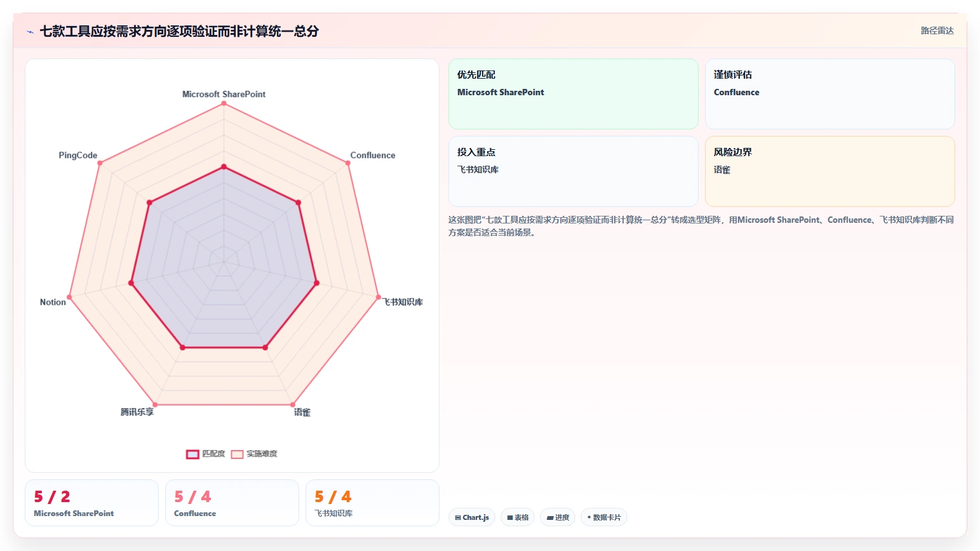The height and width of the screenshot is (551, 980).
Task: Open the 风险边界 语雀 card
Action: pos(830,171)
